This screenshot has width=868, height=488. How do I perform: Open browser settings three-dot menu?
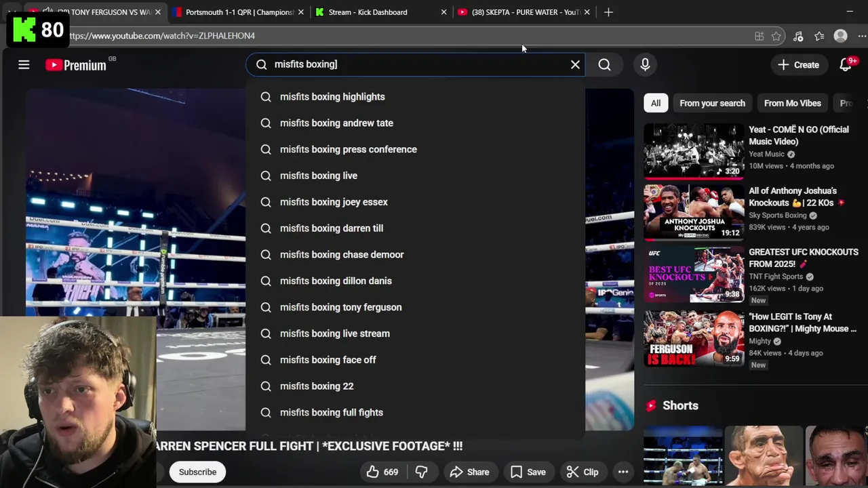pos(861,36)
